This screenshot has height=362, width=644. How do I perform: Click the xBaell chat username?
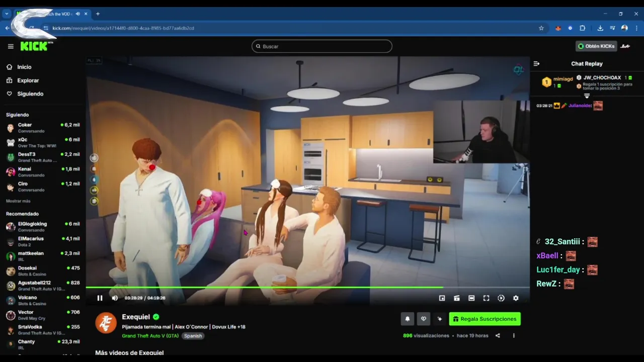tap(547, 256)
